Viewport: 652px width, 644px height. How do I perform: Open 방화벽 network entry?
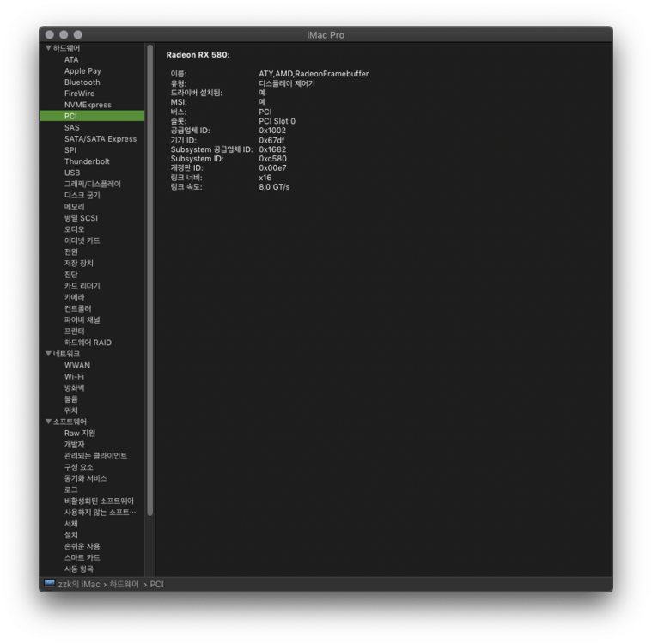(x=74, y=387)
